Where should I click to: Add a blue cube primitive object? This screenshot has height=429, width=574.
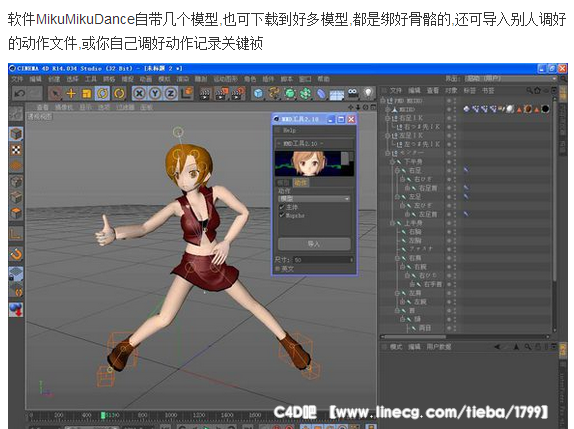point(258,94)
